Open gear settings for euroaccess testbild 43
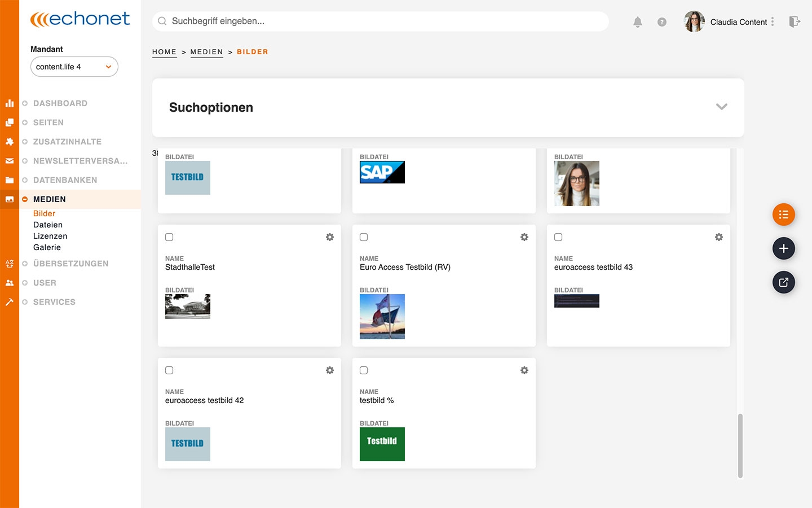The width and height of the screenshot is (812, 508). pos(719,237)
